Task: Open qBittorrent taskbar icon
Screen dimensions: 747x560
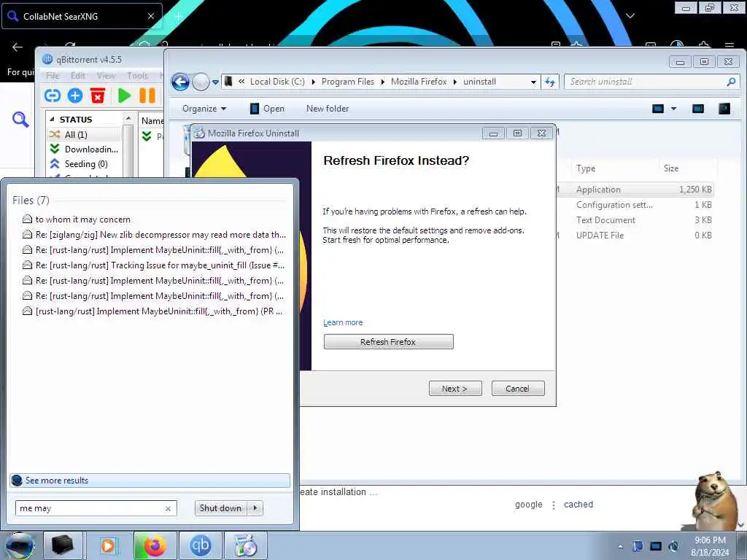Action: [200, 545]
